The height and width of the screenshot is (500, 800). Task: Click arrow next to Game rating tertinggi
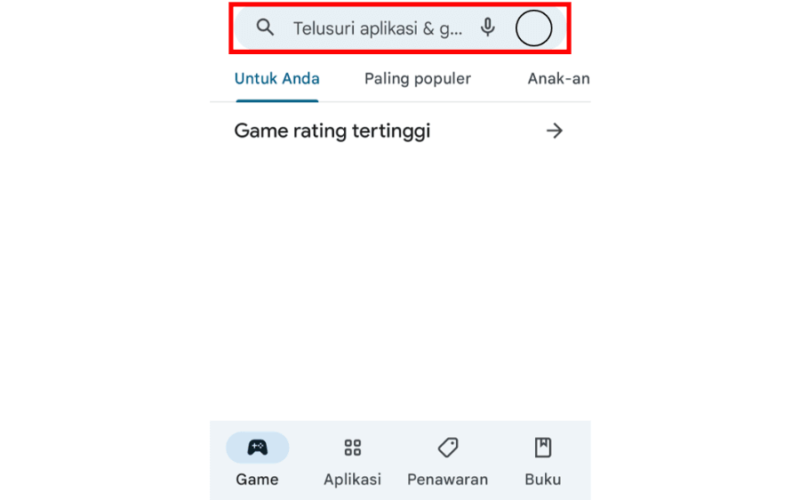(x=555, y=131)
